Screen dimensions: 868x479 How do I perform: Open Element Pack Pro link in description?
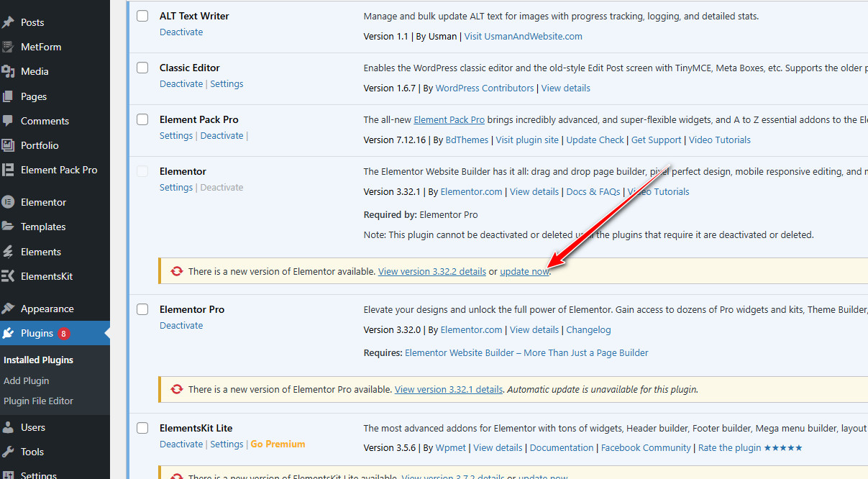pos(449,119)
